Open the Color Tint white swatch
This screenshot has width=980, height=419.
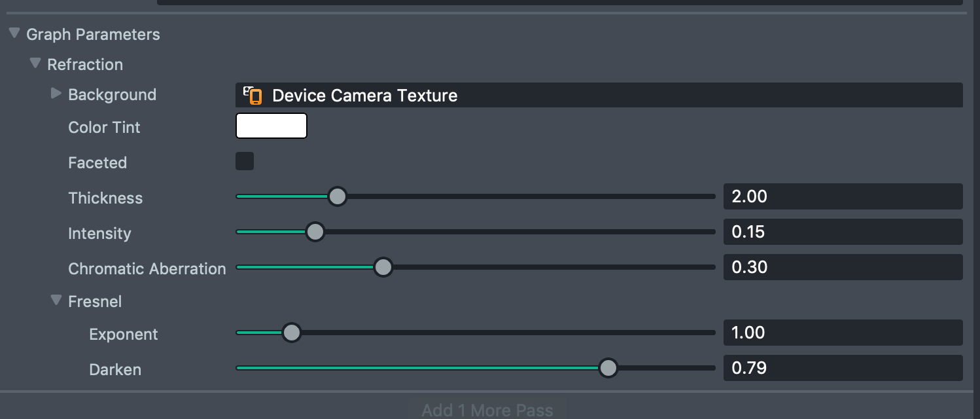[x=271, y=126]
